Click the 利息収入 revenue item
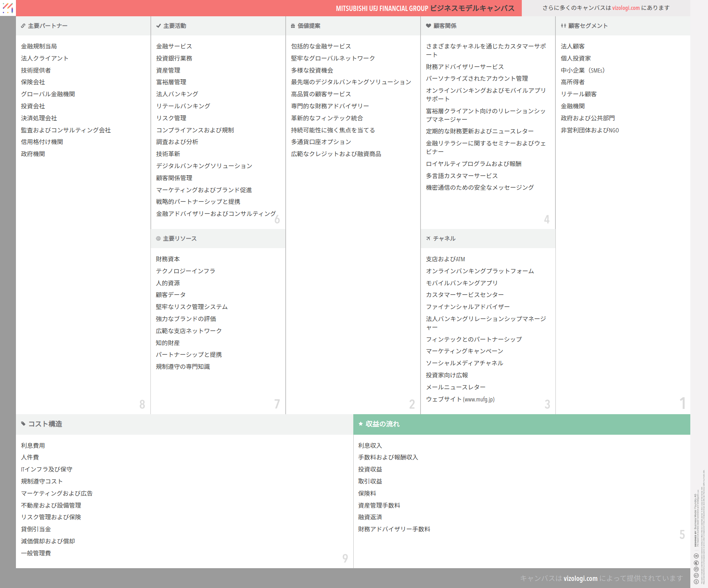The image size is (708, 588). [x=370, y=446]
